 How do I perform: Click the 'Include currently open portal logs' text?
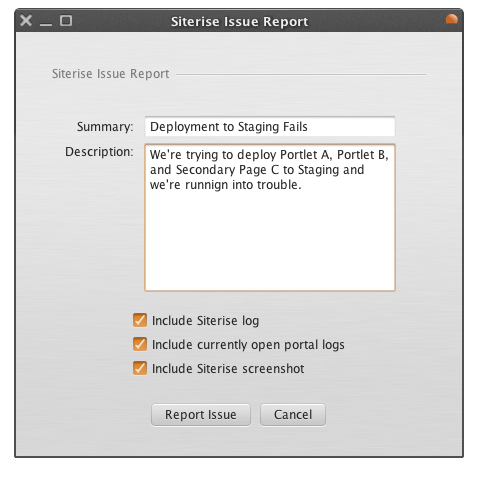click(x=248, y=345)
